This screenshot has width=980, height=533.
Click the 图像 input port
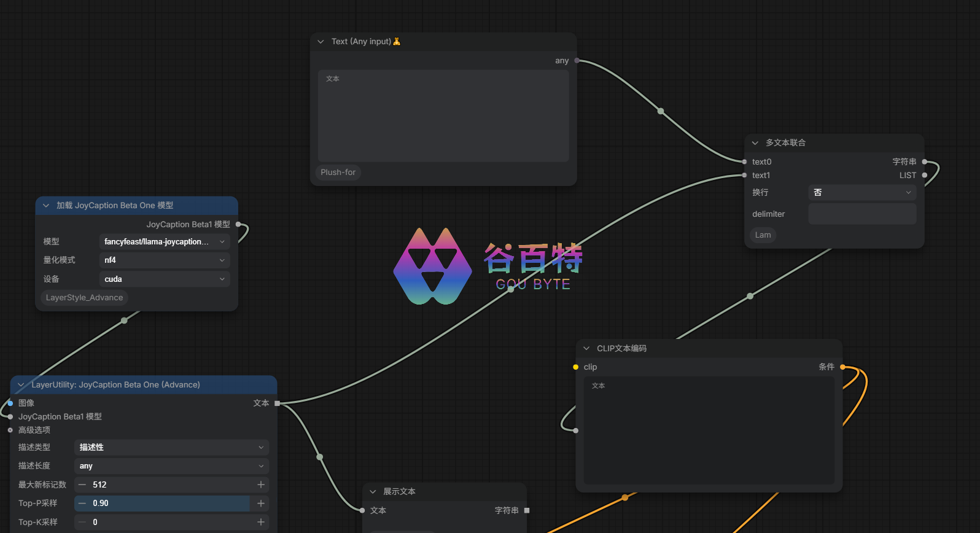[x=10, y=403]
